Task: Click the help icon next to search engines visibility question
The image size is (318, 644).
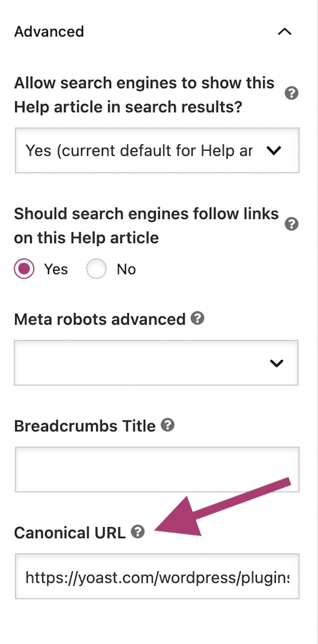Action: tap(291, 93)
